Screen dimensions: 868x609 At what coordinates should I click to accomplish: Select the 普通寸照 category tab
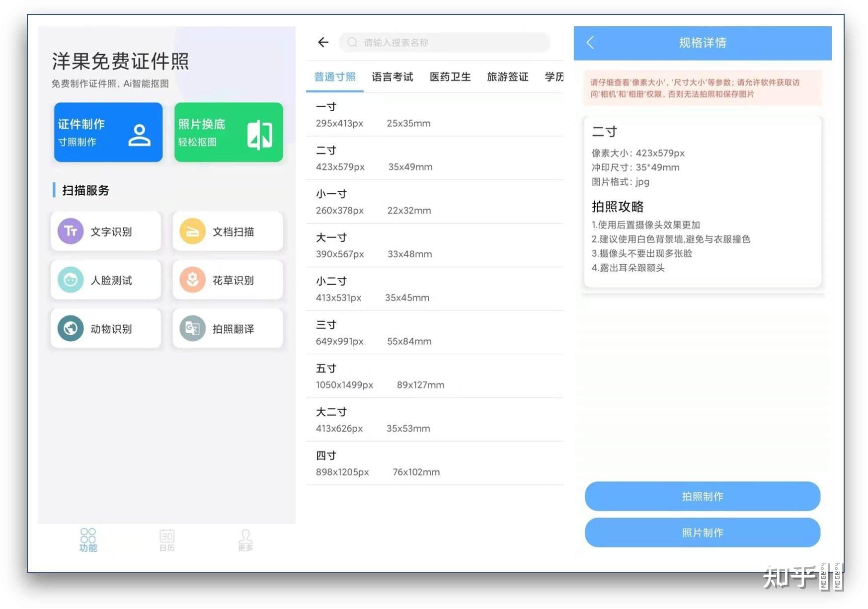point(335,77)
